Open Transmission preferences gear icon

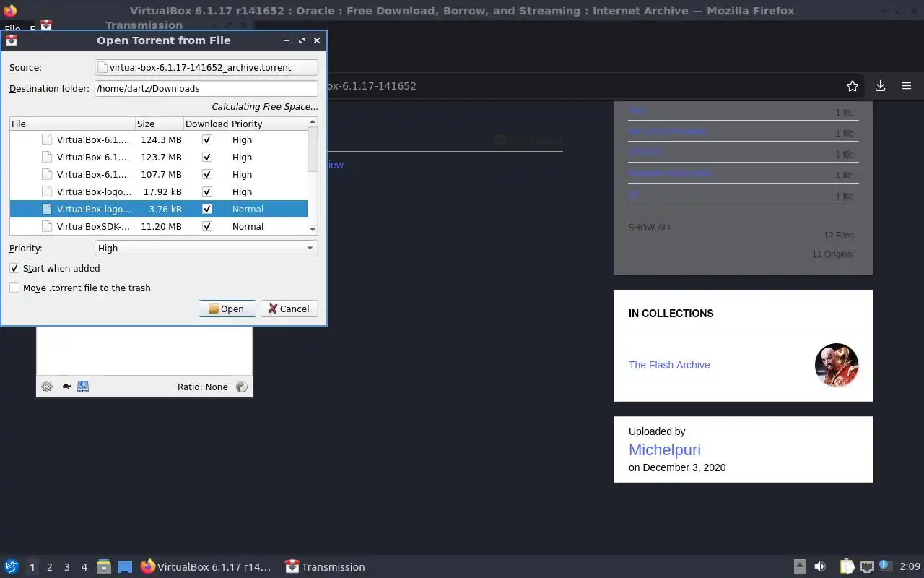pos(47,387)
